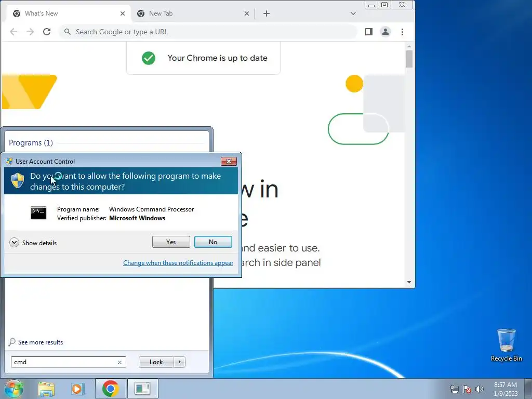Minimize the Chrome window
The height and width of the screenshot is (399, 532).
371,5
